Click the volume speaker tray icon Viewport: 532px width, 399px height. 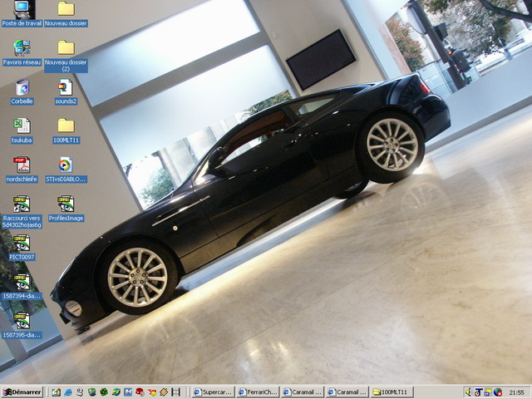[x=469, y=392]
